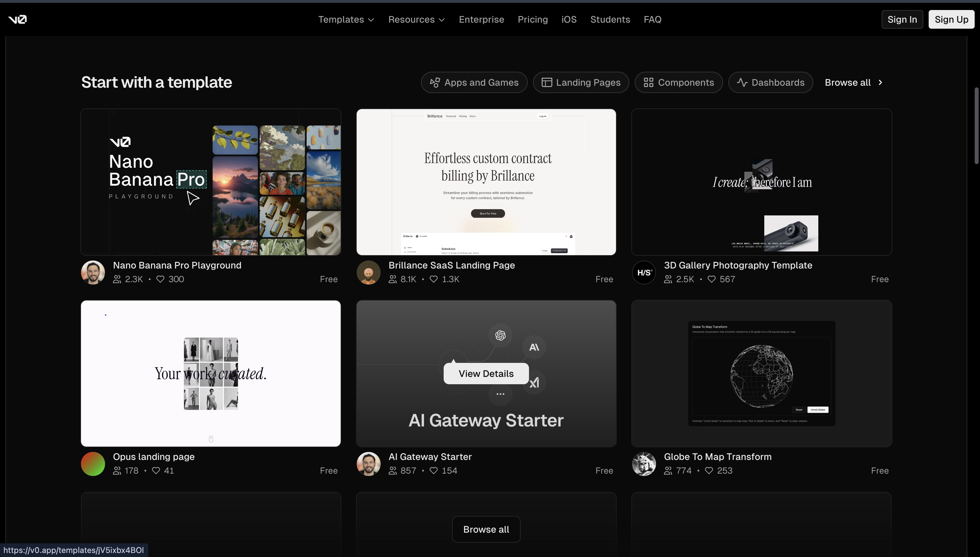This screenshot has width=980, height=557.
Task: Open the Pricing page
Action: point(532,19)
